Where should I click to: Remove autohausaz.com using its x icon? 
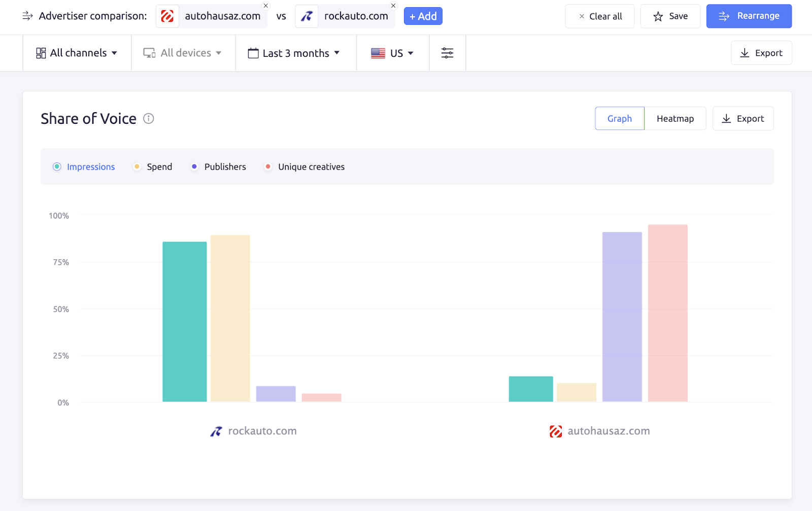(x=265, y=6)
